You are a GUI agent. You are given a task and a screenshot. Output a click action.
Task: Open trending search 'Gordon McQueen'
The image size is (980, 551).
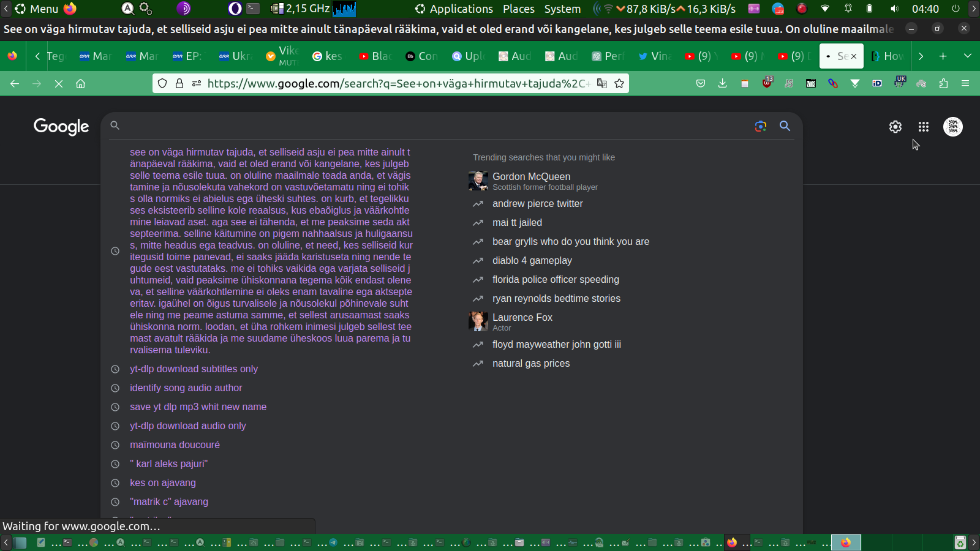tap(531, 177)
